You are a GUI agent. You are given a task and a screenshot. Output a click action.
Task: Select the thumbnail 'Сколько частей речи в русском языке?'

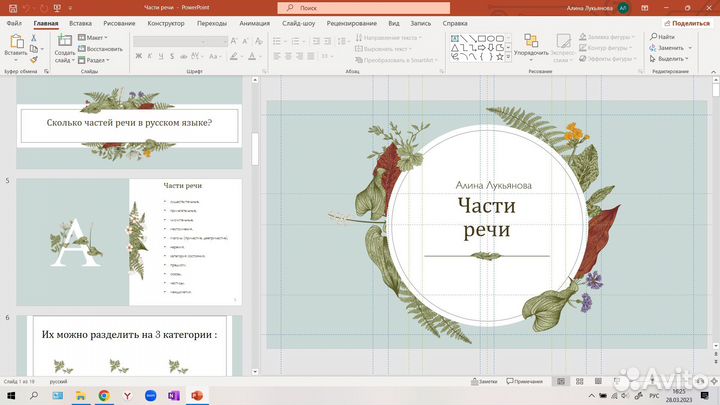(129, 123)
